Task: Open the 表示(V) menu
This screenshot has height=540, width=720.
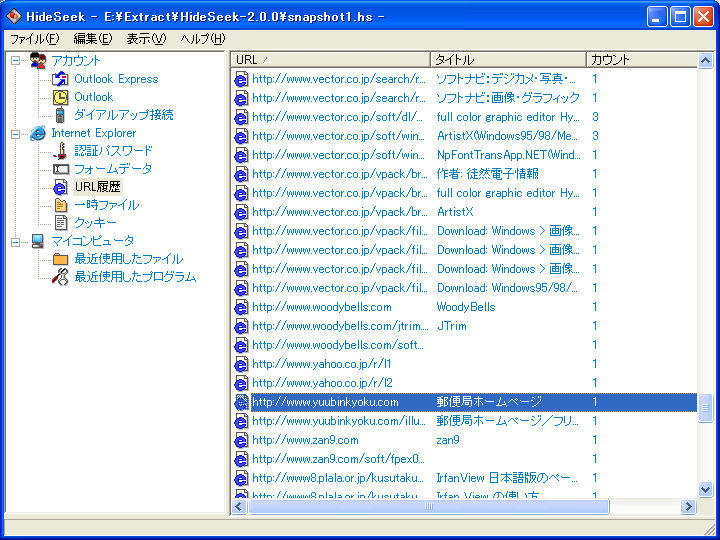Action: [146, 39]
